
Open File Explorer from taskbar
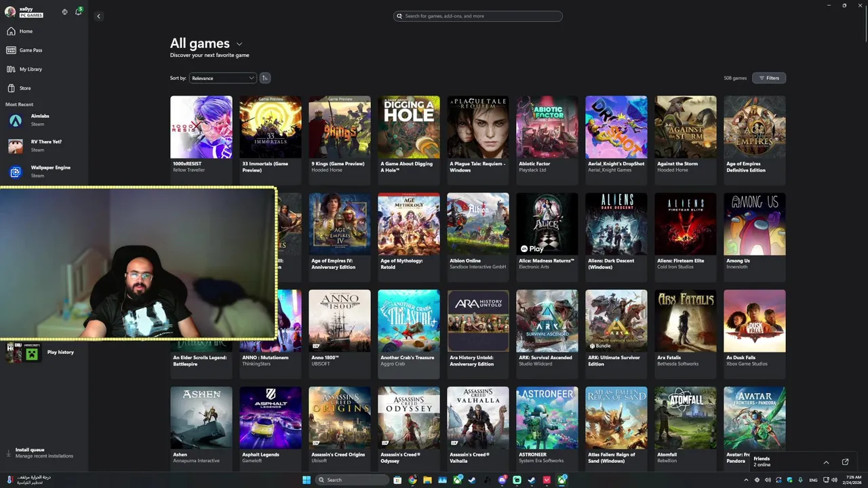pos(427,480)
